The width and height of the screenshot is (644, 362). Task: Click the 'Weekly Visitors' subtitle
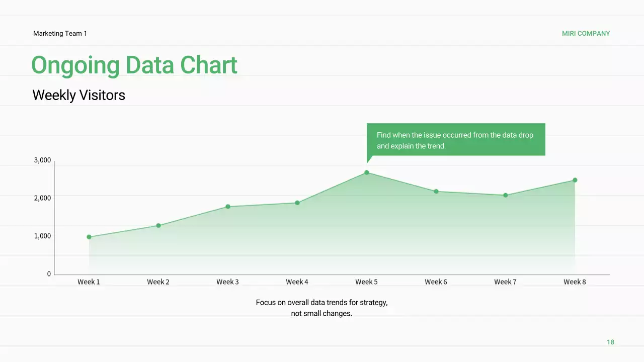[x=79, y=95]
